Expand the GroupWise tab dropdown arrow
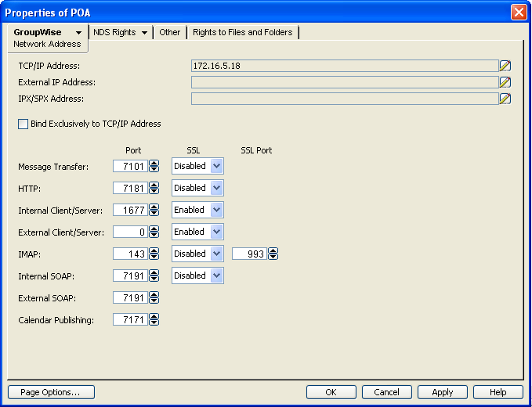The image size is (532, 407). pos(78,33)
